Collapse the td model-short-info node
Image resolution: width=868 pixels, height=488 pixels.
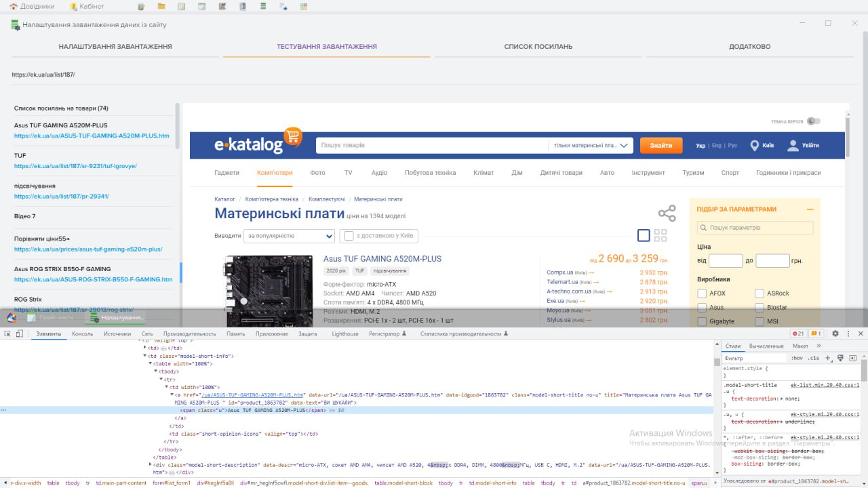pos(144,356)
